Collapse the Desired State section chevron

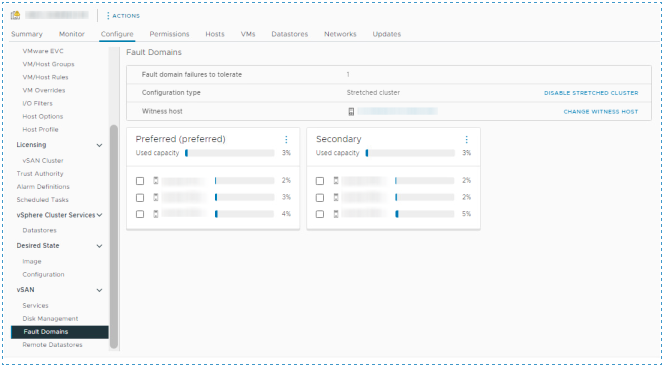tap(99, 246)
